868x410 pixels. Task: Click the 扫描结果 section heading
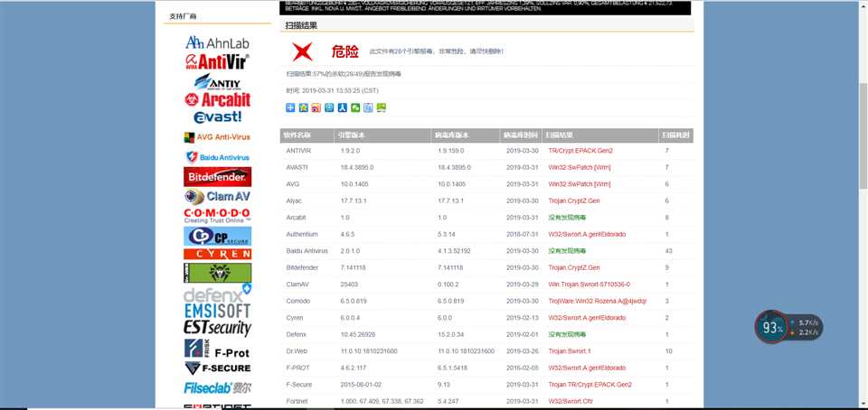tap(301, 26)
